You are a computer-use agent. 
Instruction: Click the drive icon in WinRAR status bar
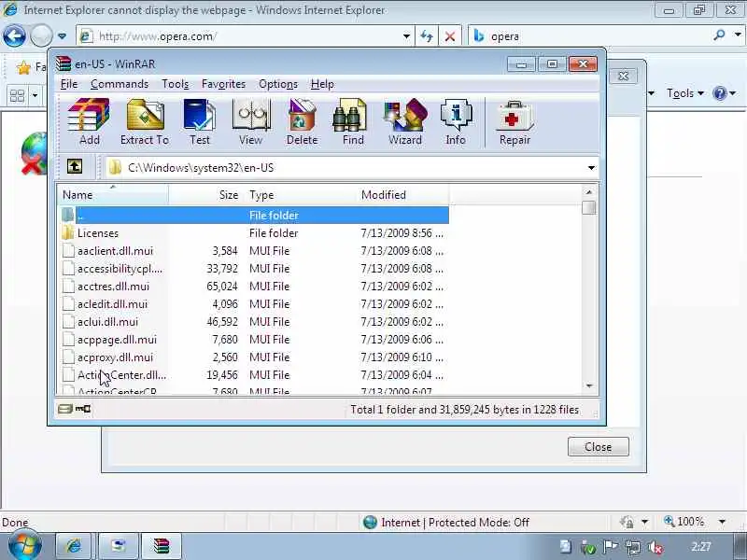[64, 409]
